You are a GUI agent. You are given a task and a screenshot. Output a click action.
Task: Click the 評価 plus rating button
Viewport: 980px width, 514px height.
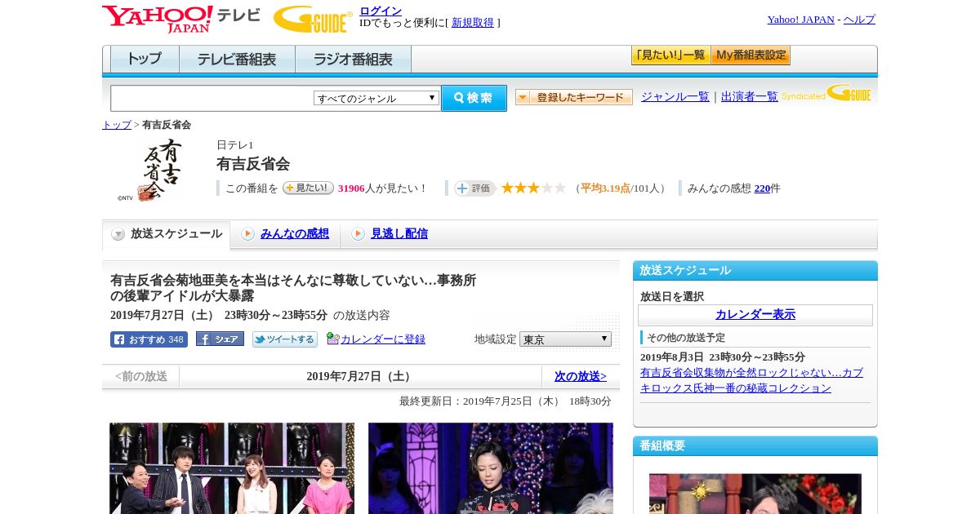click(475, 188)
